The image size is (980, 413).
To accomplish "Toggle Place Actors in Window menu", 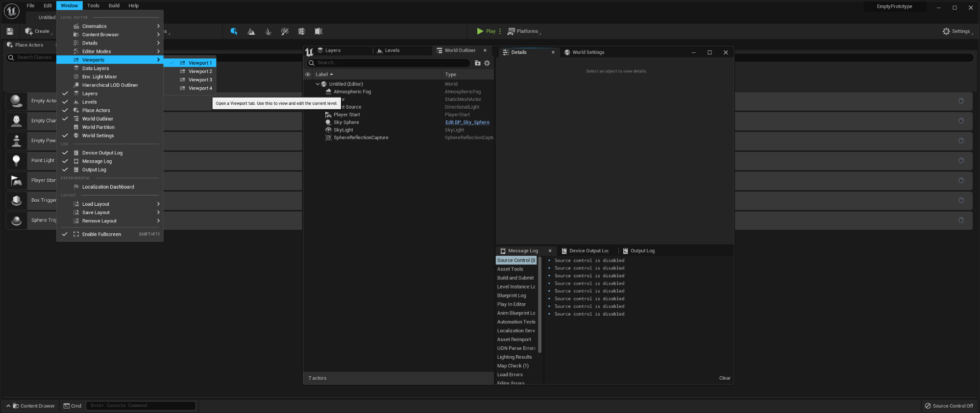I will point(110,111).
